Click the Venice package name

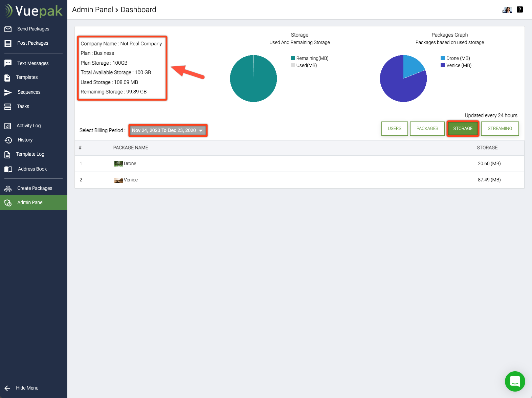pyautogui.click(x=131, y=180)
